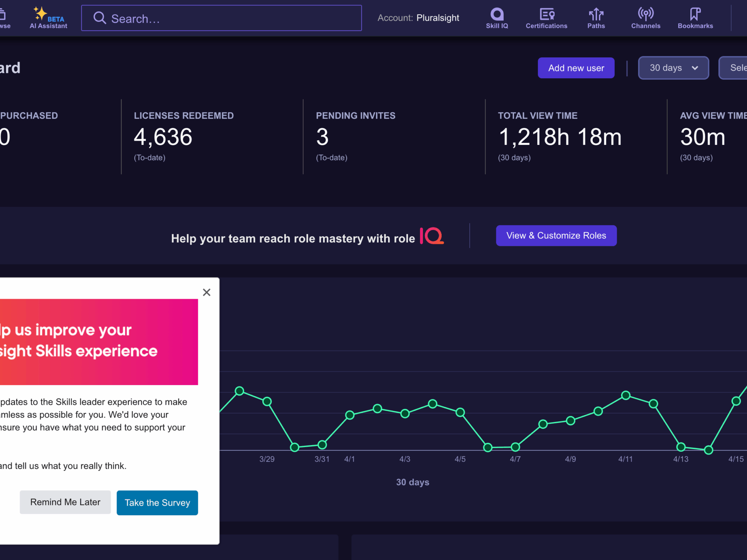
Task: Click the 4/11 peak data point on chart
Action: tap(626, 395)
